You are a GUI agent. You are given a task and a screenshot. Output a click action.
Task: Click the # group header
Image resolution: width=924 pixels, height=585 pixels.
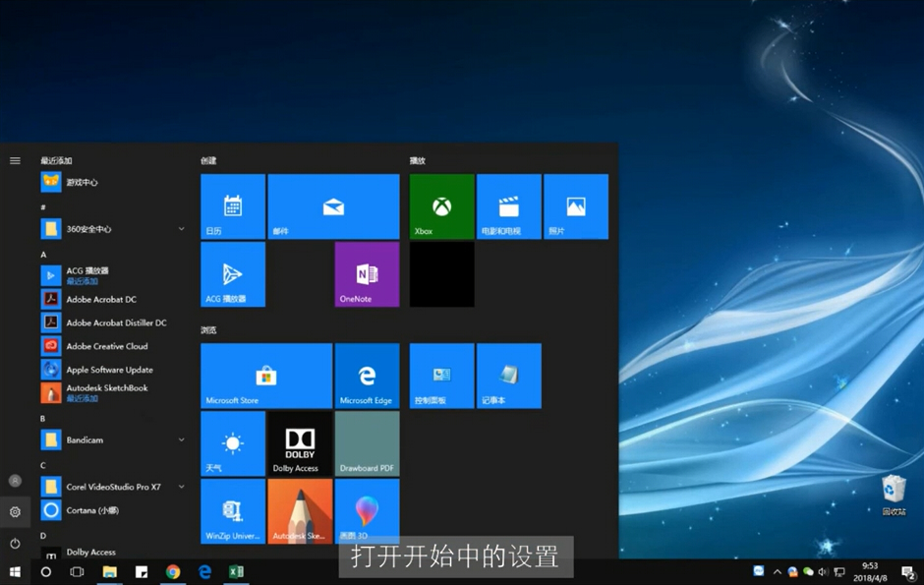[x=43, y=207]
